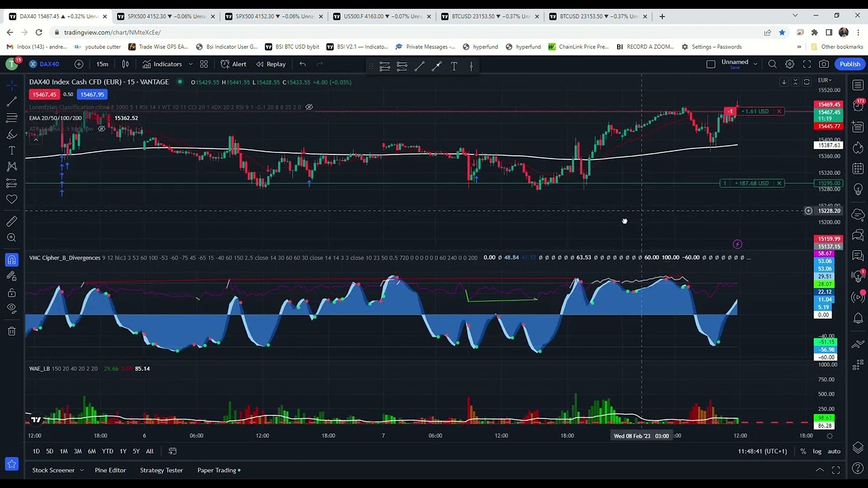The height and width of the screenshot is (488, 868).
Task: Enter fullscreen mode
Action: pos(807,64)
